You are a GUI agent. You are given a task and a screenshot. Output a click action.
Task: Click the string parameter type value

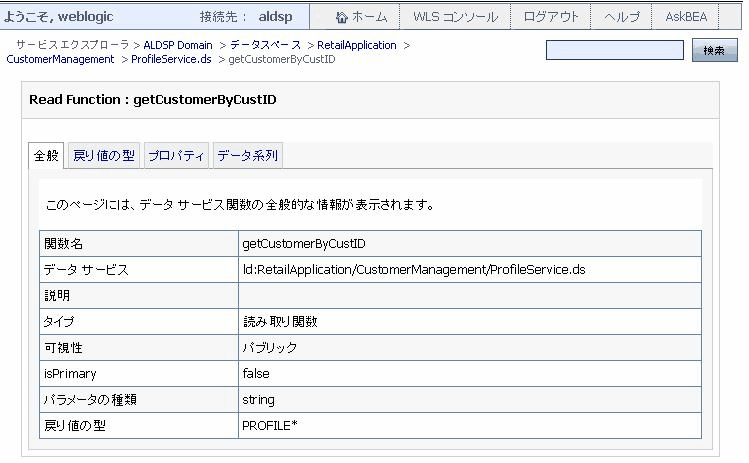[x=258, y=399]
